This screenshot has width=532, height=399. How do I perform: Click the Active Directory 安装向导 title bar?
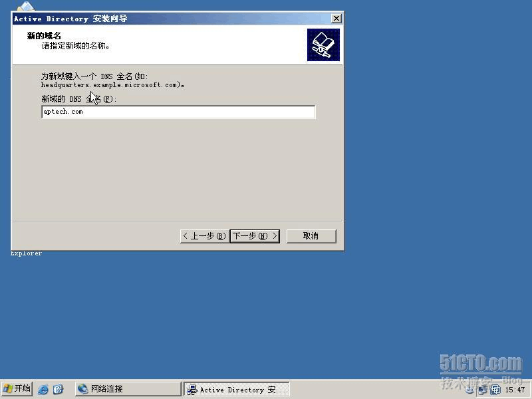coord(166,19)
